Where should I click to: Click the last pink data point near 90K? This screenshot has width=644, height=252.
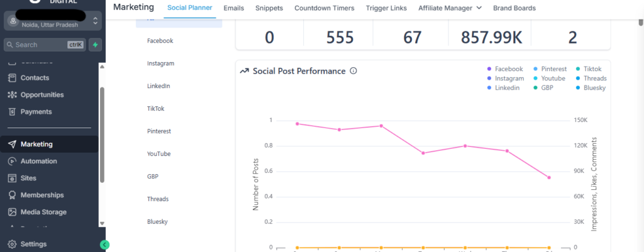tap(548, 178)
